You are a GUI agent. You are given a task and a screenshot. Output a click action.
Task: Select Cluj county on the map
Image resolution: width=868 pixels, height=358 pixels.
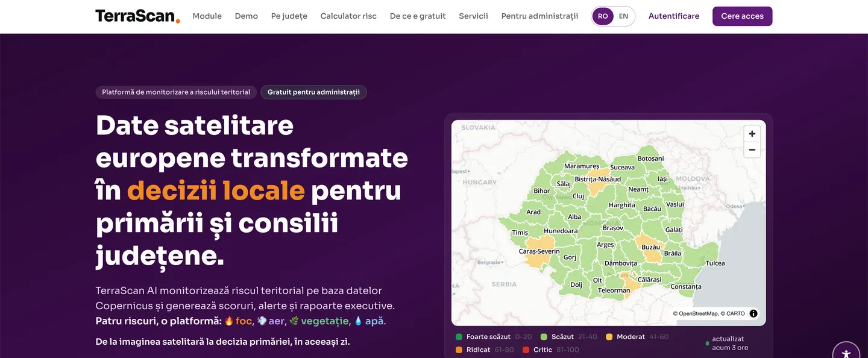(578, 196)
